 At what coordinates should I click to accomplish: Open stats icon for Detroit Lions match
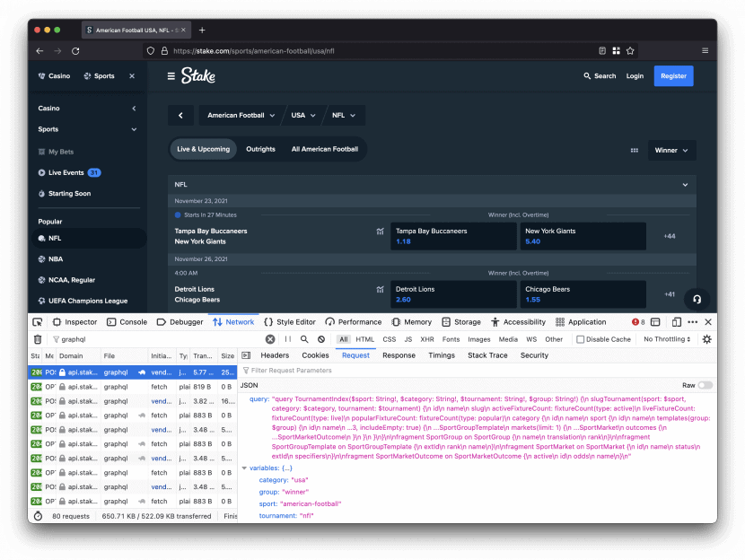(380, 289)
